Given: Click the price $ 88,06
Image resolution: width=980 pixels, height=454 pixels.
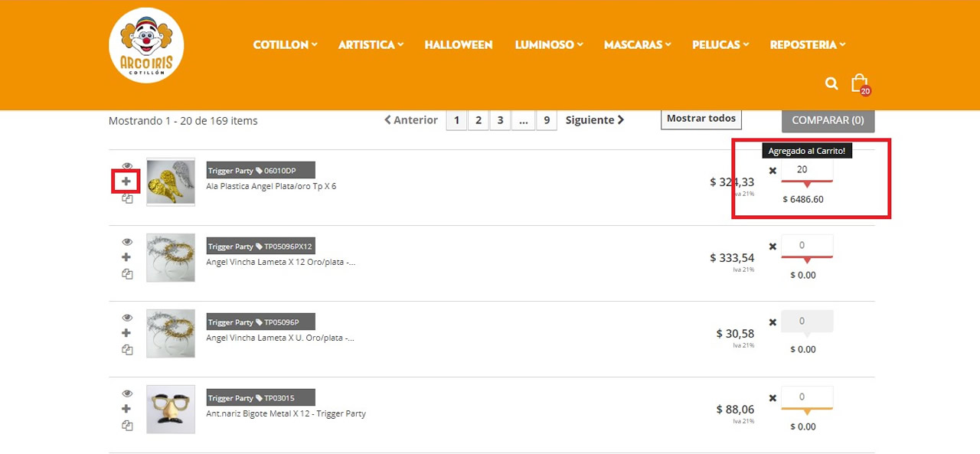Looking at the screenshot, I should click(735, 409).
